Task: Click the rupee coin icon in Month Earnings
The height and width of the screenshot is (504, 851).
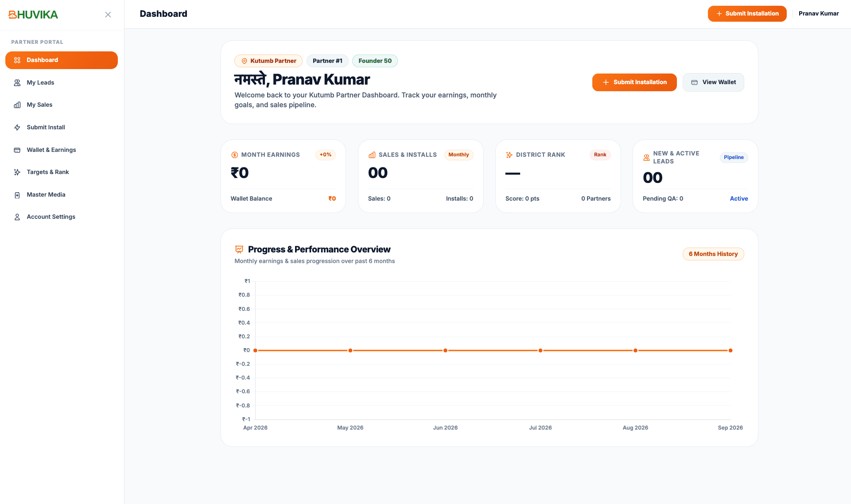Action: 235,155
